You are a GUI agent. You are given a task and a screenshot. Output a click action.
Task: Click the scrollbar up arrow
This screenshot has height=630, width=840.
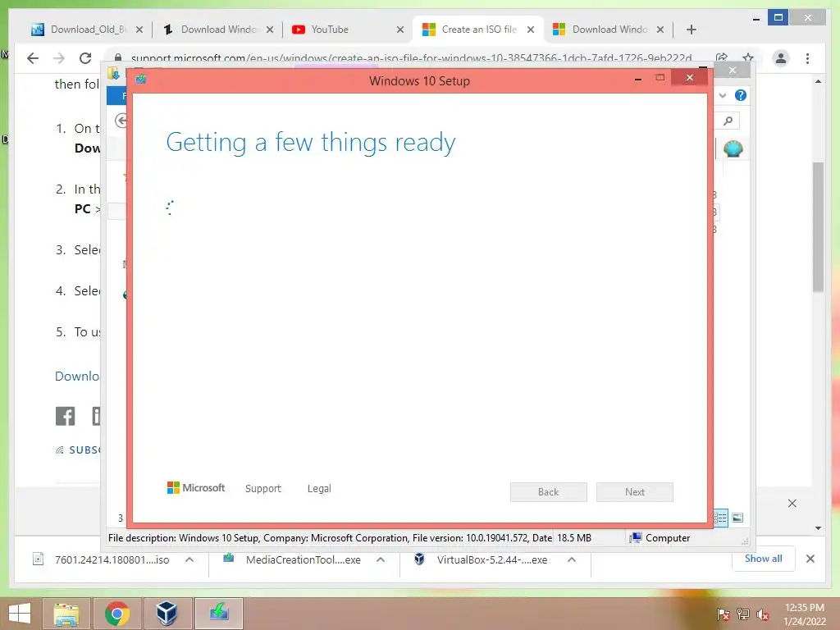pyautogui.click(x=818, y=81)
